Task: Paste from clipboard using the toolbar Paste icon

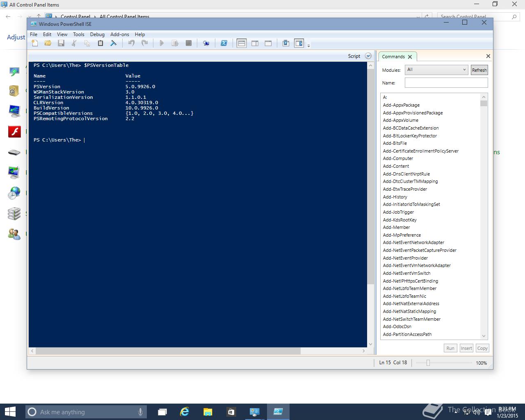Action: coord(100,43)
